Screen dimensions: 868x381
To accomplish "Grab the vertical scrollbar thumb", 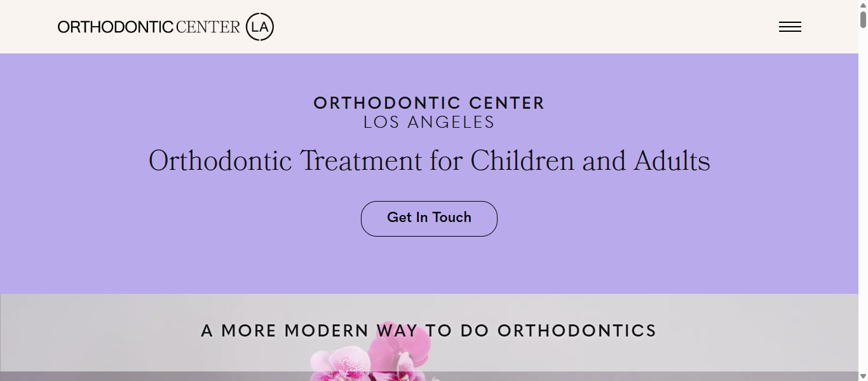I will (x=863, y=20).
